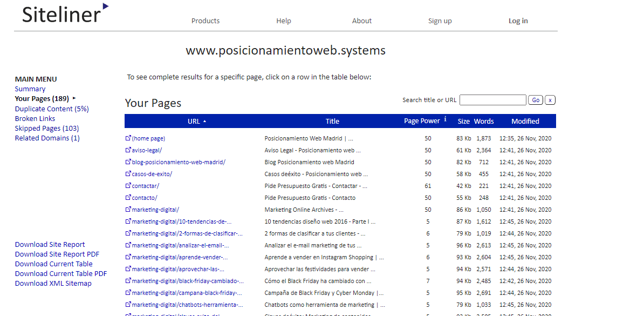Download Current Table
Screen dimensions: 644x316
click(x=54, y=264)
